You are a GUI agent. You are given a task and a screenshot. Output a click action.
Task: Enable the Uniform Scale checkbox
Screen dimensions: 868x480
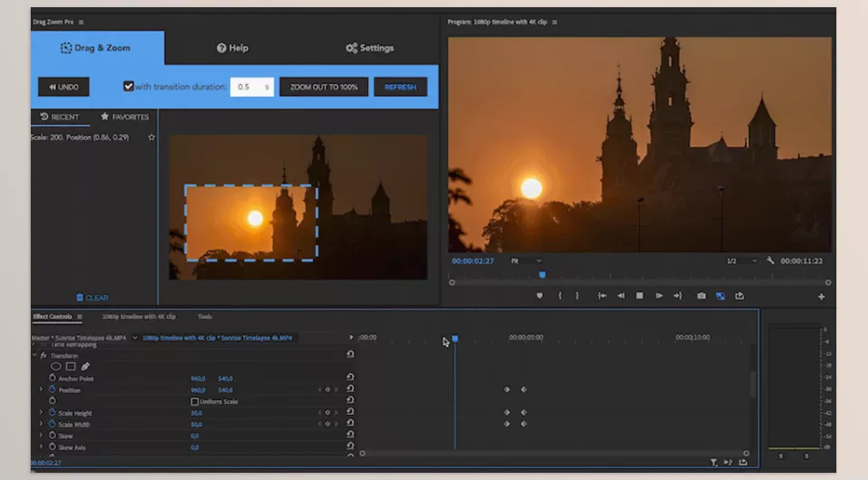(194, 401)
